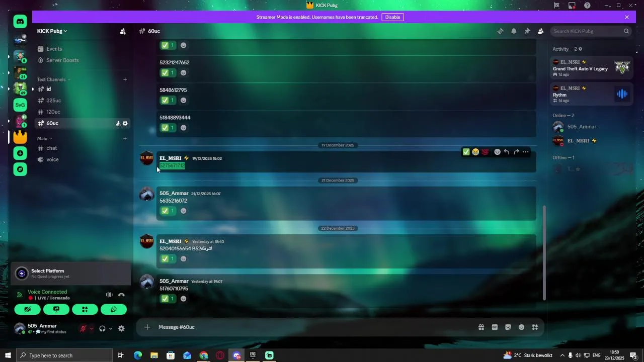644x362 pixels.
Task: Toggle members list visibility icon
Action: click(x=540, y=31)
